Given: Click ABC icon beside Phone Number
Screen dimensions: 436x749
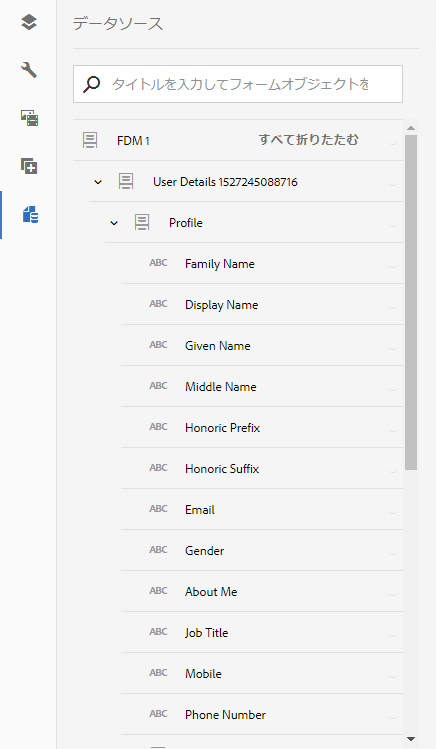Looking at the screenshot, I should click(x=159, y=715).
